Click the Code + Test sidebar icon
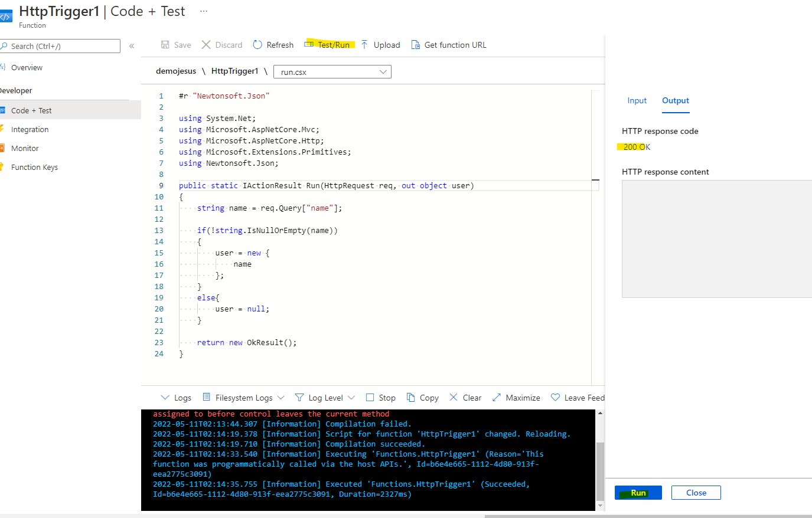812x518 pixels. point(2,110)
